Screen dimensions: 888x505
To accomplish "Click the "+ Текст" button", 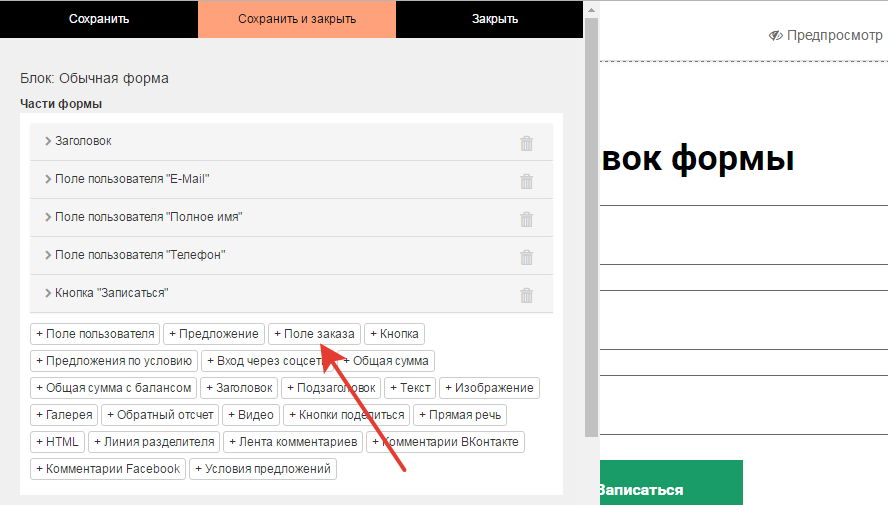I will pyautogui.click(x=410, y=388).
